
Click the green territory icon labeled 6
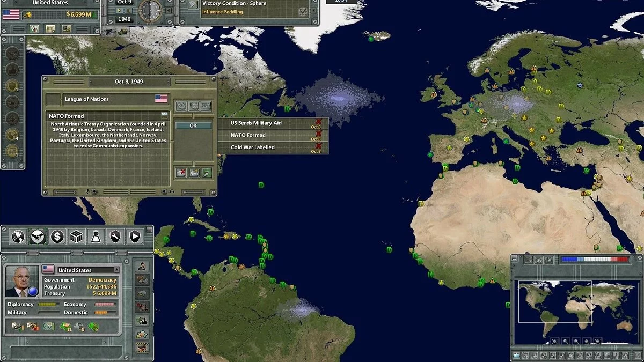(x=93, y=327)
